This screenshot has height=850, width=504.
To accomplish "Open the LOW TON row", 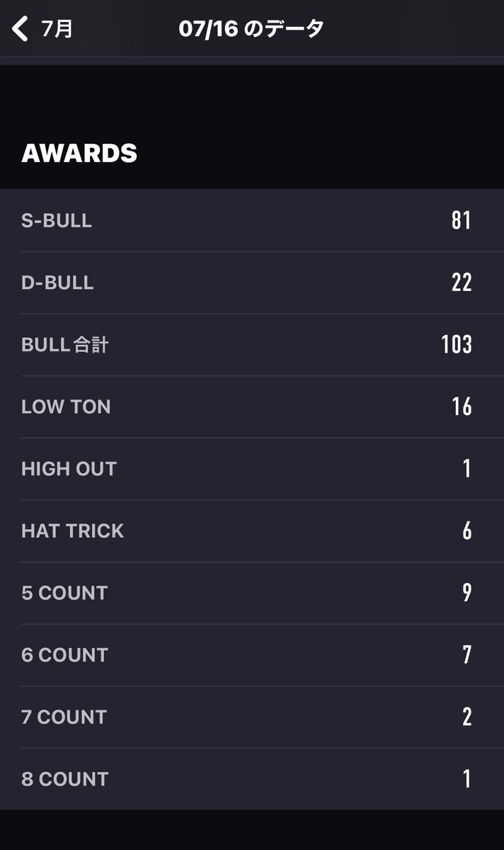I will (252, 407).
